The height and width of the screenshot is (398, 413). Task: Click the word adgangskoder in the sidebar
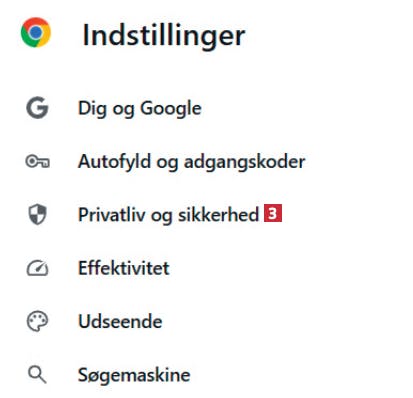click(245, 162)
